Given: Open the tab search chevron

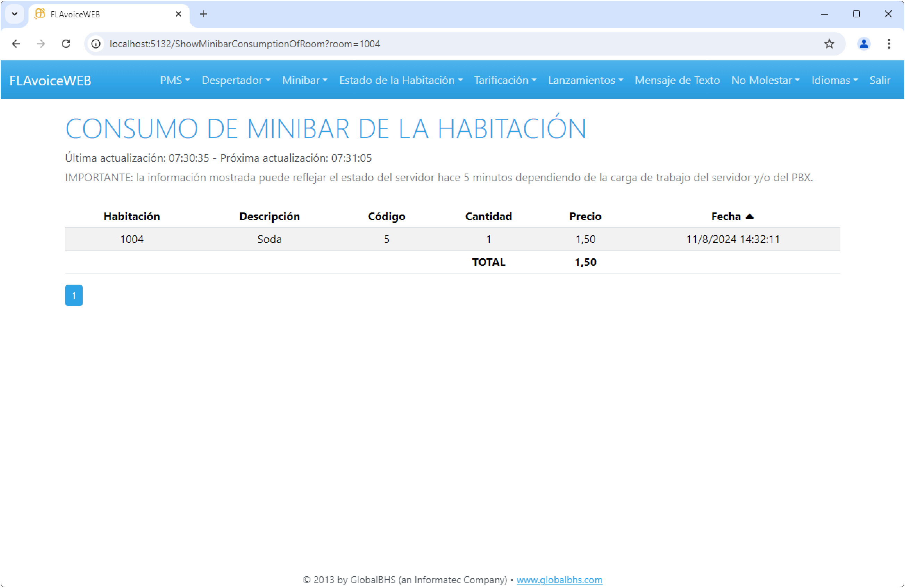Looking at the screenshot, I should (x=15, y=14).
